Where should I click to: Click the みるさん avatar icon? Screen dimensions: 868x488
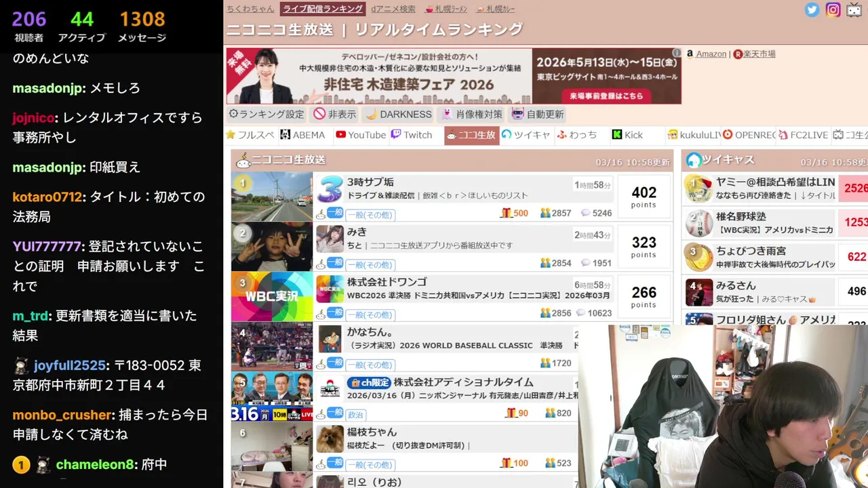pos(698,292)
